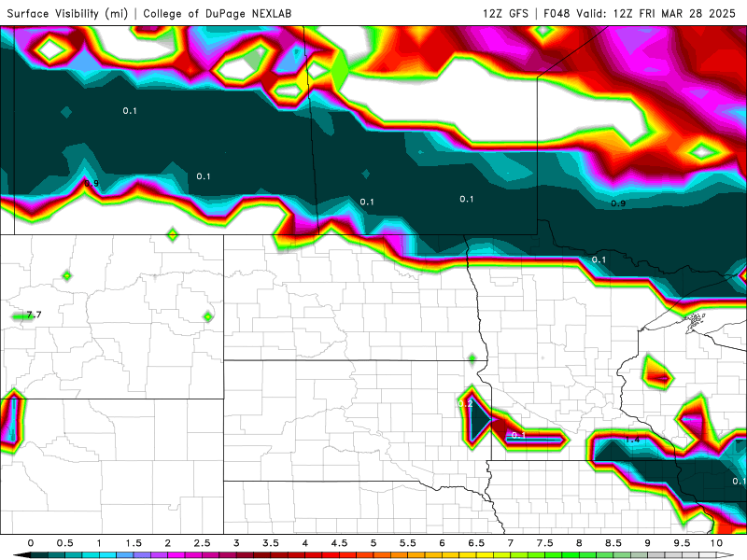Select the "0.5" tick label on the color bar

[x=64, y=543]
